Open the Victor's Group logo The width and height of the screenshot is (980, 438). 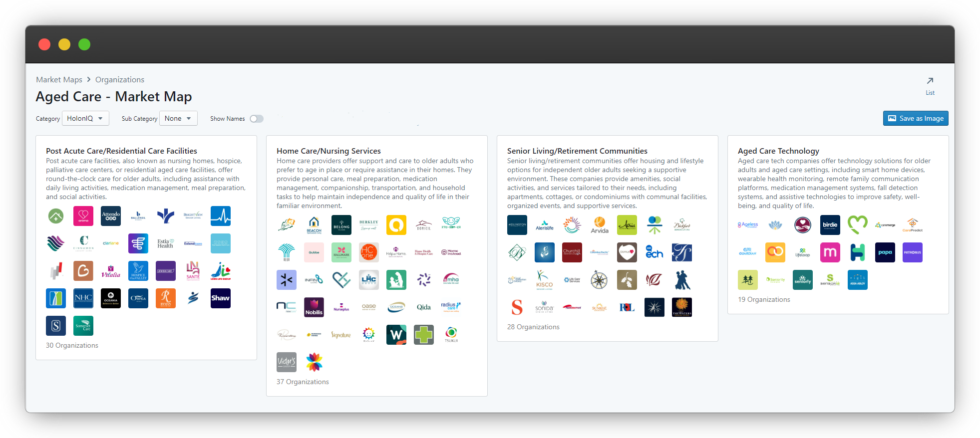(287, 362)
